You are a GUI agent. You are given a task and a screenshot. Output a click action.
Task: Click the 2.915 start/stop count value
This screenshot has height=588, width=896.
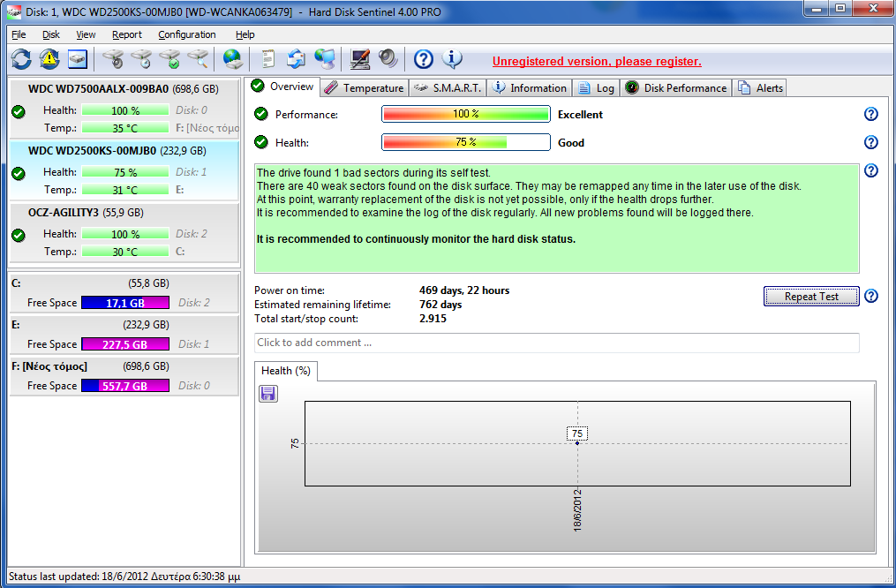433,319
